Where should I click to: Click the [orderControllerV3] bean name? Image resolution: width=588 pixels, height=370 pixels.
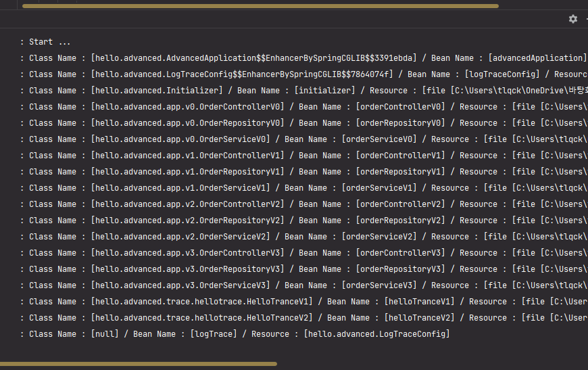[x=401, y=252]
